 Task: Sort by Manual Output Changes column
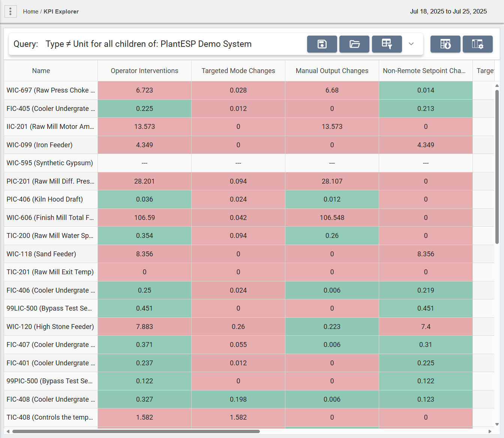pyautogui.click(x=332, y=71)
